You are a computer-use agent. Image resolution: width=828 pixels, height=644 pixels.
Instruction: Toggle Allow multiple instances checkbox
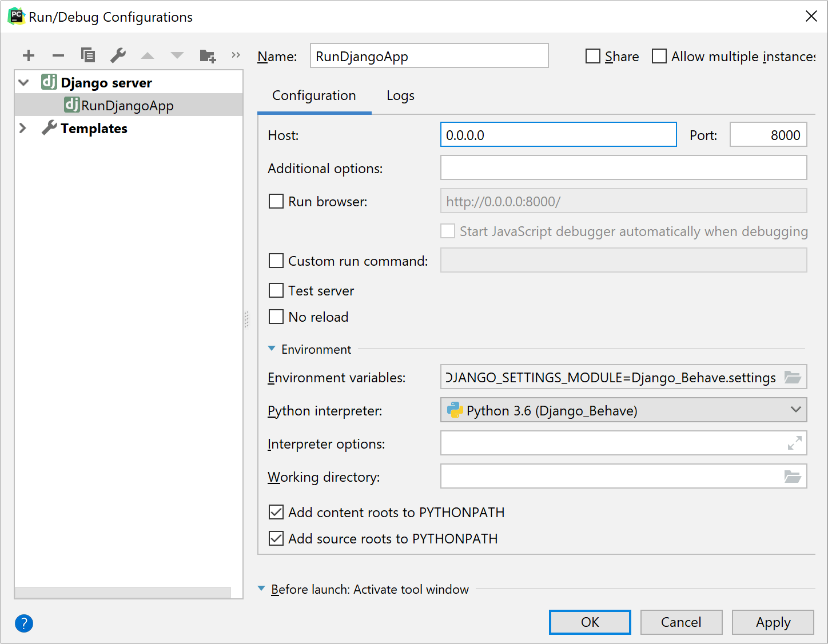[659, 56]
